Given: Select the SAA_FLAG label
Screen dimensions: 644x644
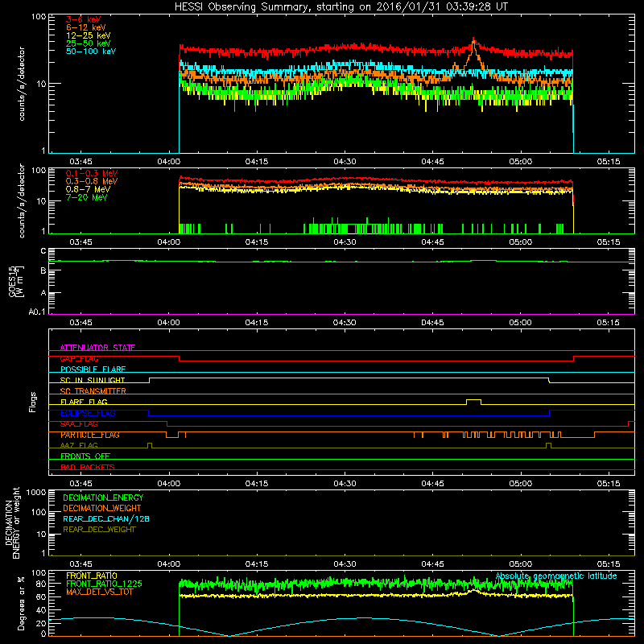Looking at the screenshot, I should click(x=79, y=424).
